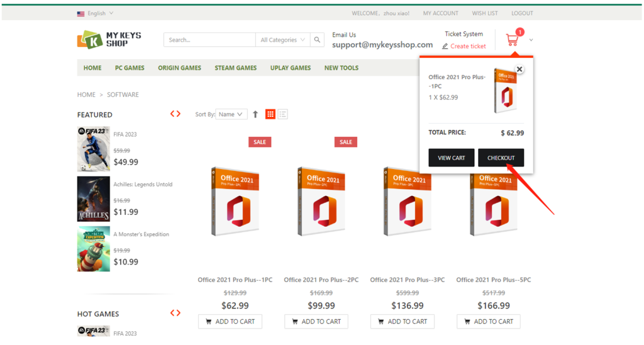Open the English language dropdown
The image size is (644, 345).
coord(96,13)
